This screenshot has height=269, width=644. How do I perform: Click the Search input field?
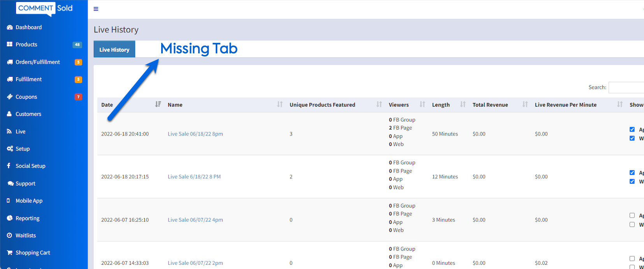pyautogui.click(x=627, y=88)
